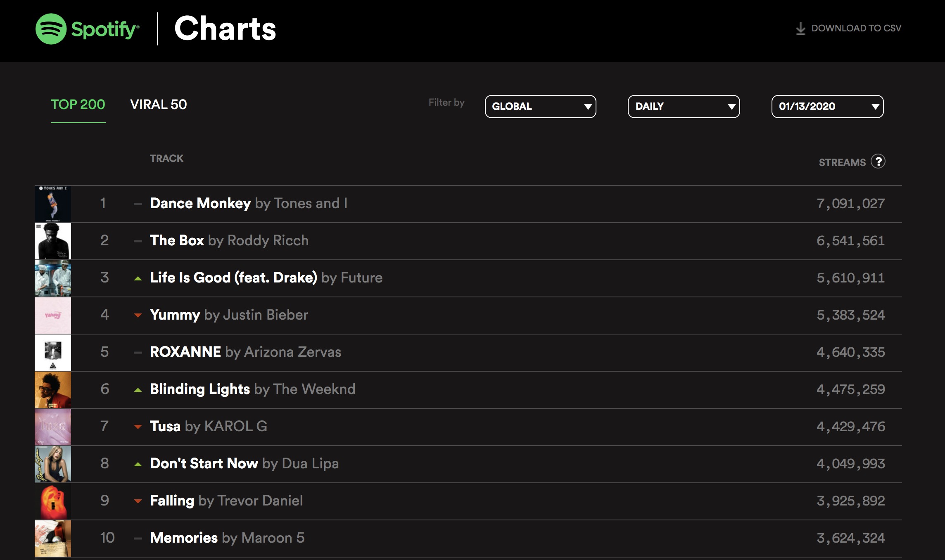The image size is (945, 560).
Task: Select ROXANNE by Arizona Zervas row
Action: (x=468, y=353)
